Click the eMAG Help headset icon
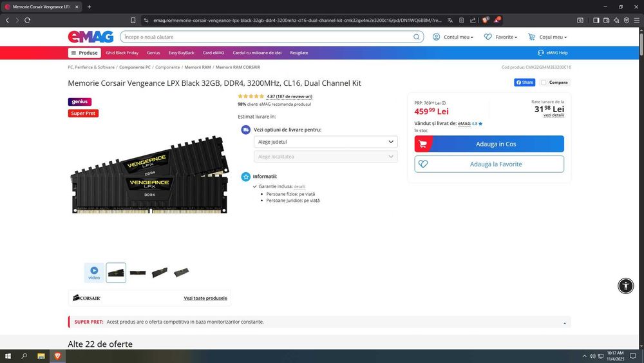 pyautogui.click(x=540, y=53)
